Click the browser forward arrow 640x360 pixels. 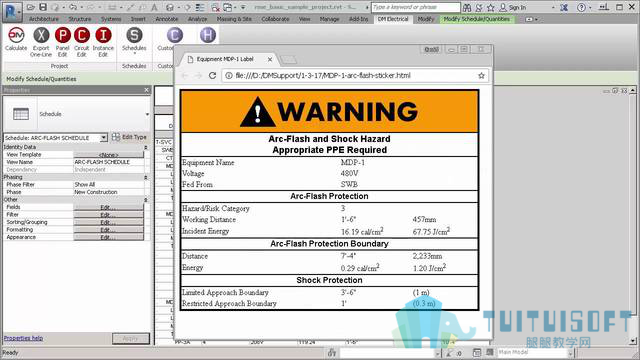[x=198, y=76]
